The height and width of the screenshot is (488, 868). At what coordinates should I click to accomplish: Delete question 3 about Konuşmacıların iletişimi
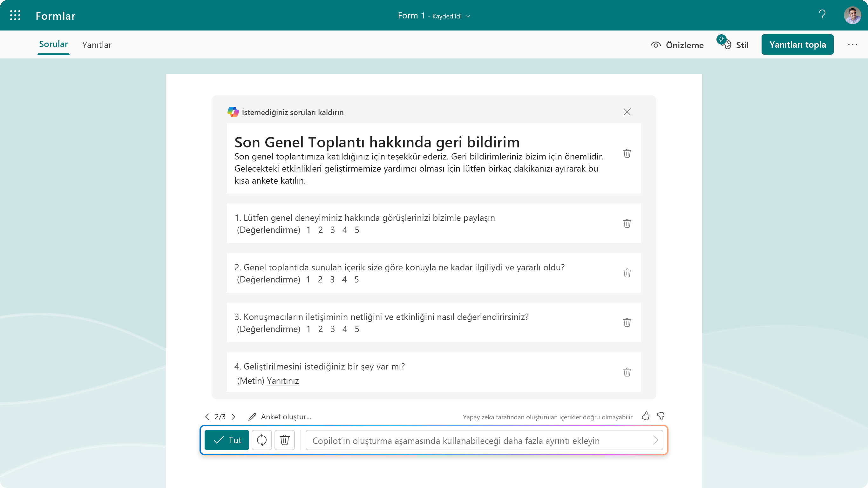coord(627,322)
